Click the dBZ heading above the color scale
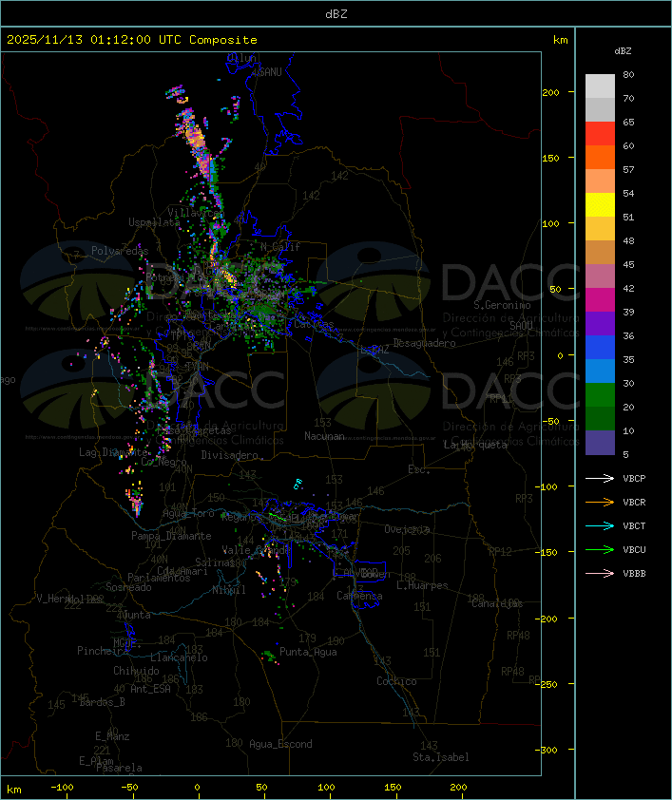This screenshot has height=800, width=672. pyautogui.click(x=623, y=51)
